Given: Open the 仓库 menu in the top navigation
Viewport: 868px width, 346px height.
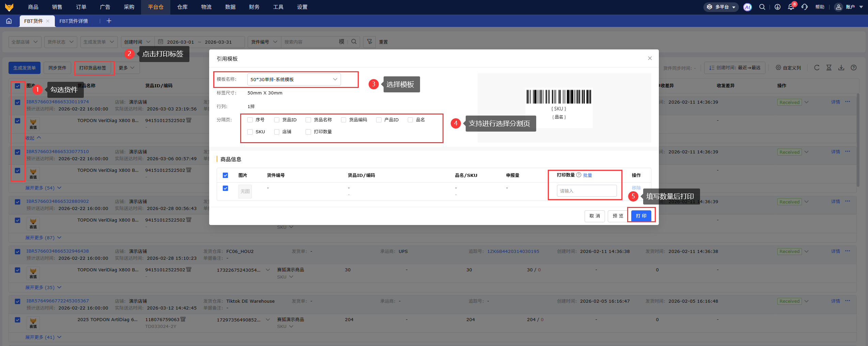Looking at the screenshot, I should click(x=182, y=7).
